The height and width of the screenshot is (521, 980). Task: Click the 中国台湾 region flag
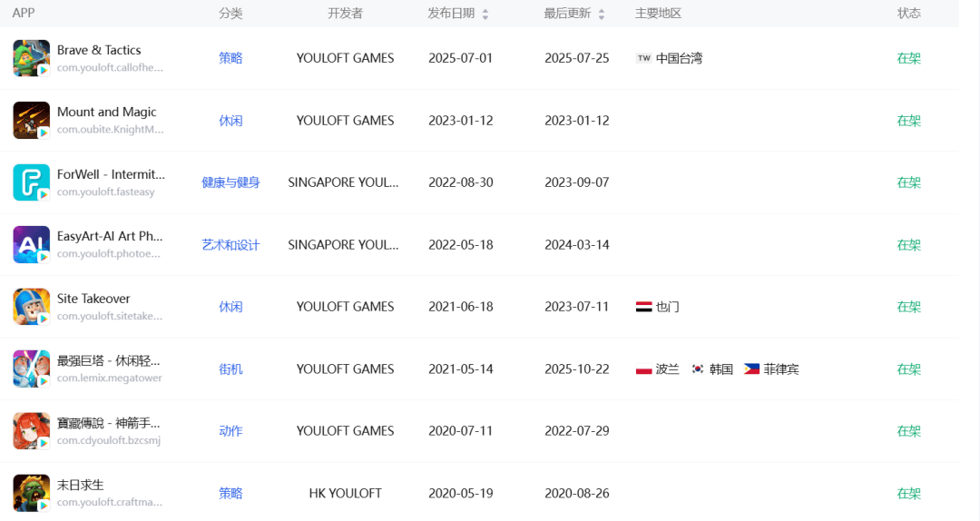[x=644, y=58]
